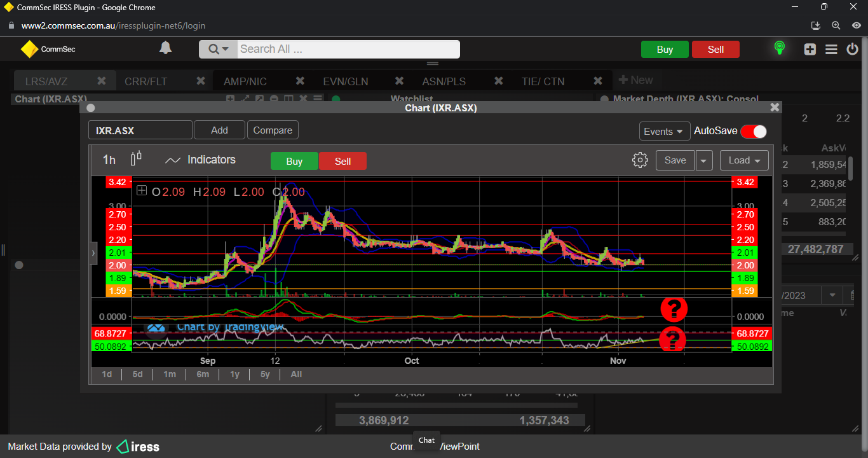Switch to the CRR/FLT tab
Viewport: 868px width, 458px height.
[x=146, y=81]
